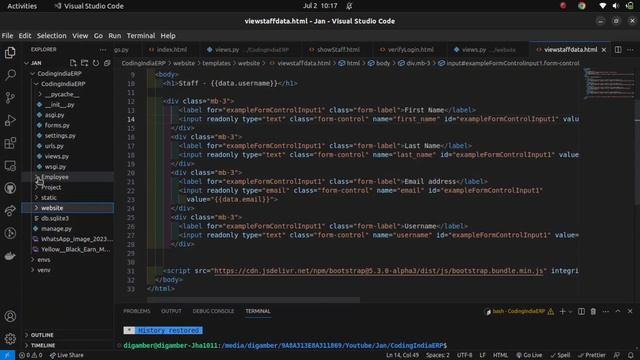Image resolution: width=640 pixels, height=360 pixels.
Task: Click the editor minimap
Action: point(608,84)
